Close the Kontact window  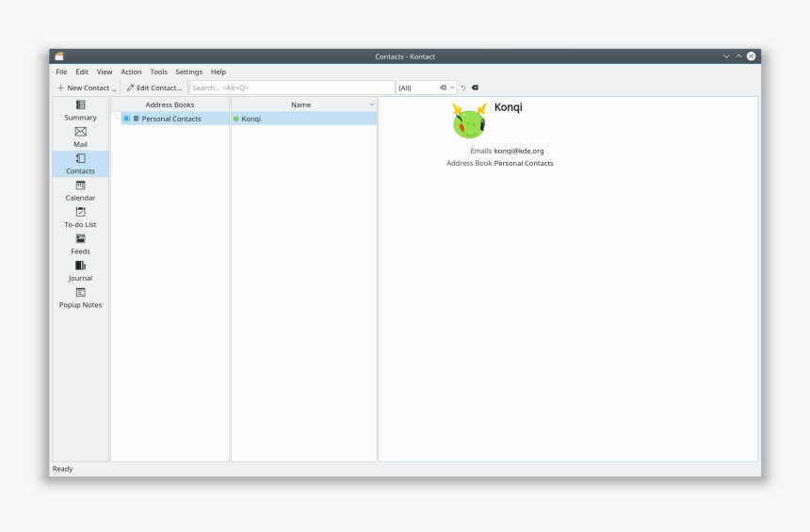click(751, 56)
